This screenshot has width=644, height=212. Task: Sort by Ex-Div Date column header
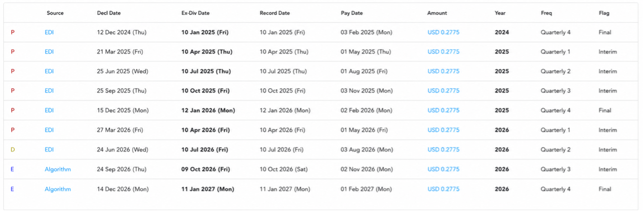click(196, 13)
